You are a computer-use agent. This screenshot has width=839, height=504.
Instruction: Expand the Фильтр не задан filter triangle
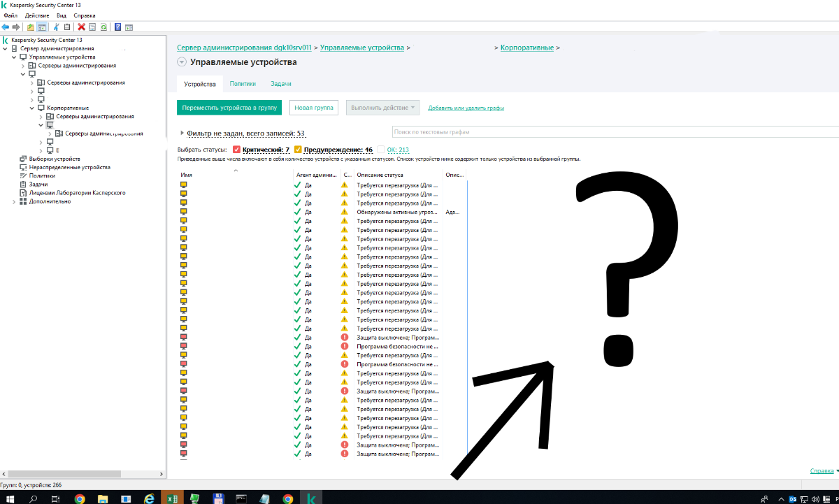pos(182,133)
